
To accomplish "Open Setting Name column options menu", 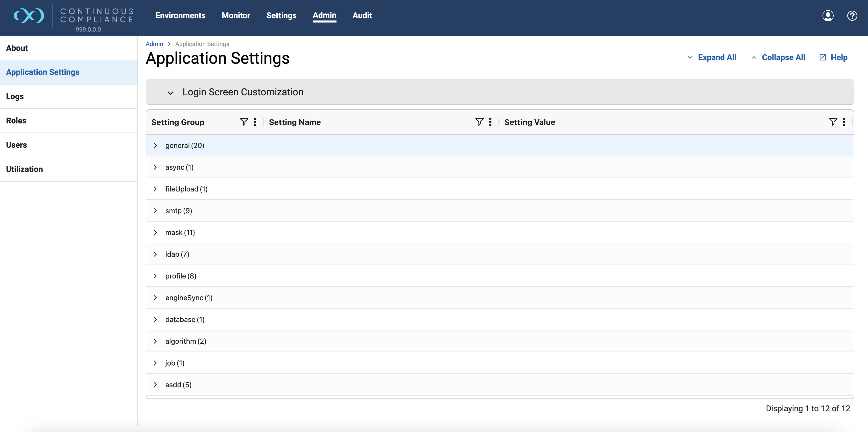I will pyautogui.click(x=490, y=122).
